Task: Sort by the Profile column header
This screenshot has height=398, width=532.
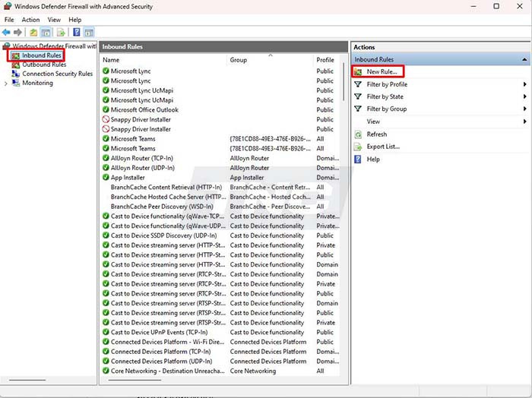Action: 327,60
